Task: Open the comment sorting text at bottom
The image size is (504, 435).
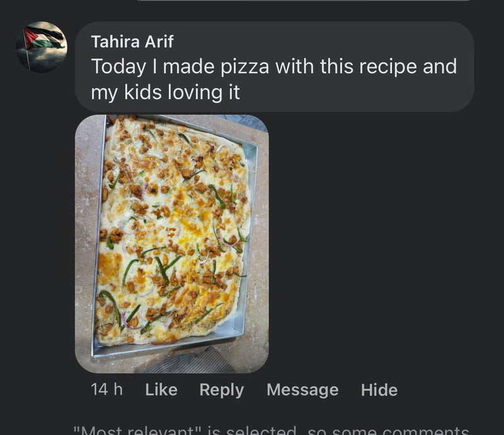Action: click(271, 430)
